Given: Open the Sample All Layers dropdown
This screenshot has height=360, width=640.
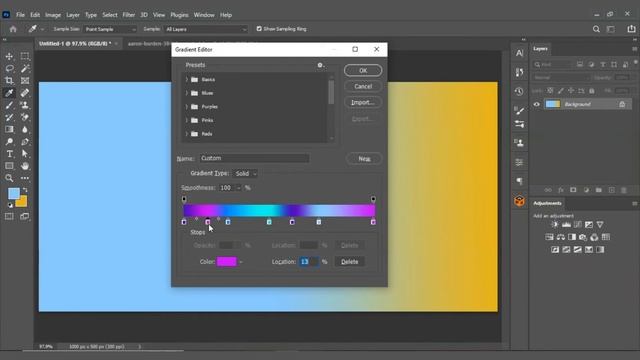Looking at the screenshot, I should coord(206,29).
